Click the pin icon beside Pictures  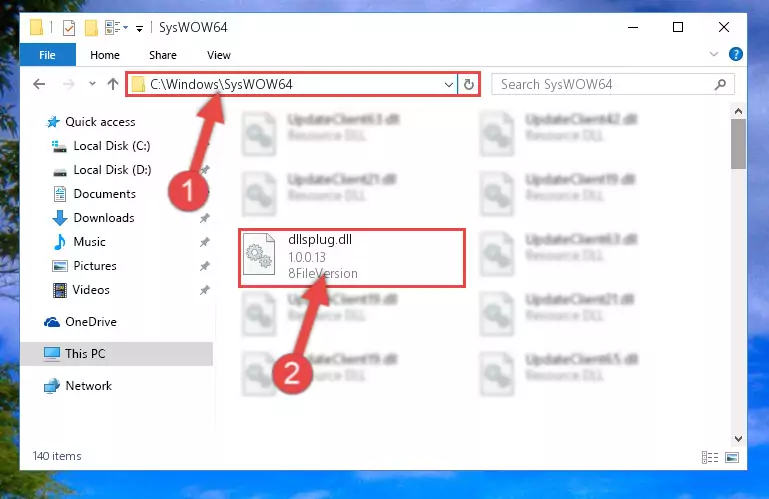[x=205, y=266]
